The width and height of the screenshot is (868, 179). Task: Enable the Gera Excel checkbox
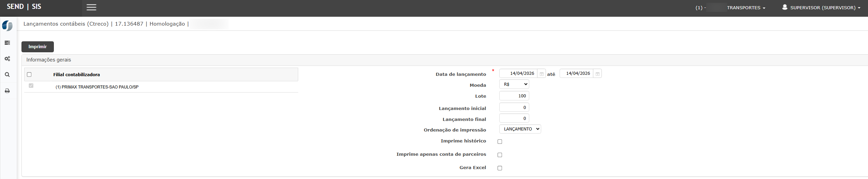500,168
